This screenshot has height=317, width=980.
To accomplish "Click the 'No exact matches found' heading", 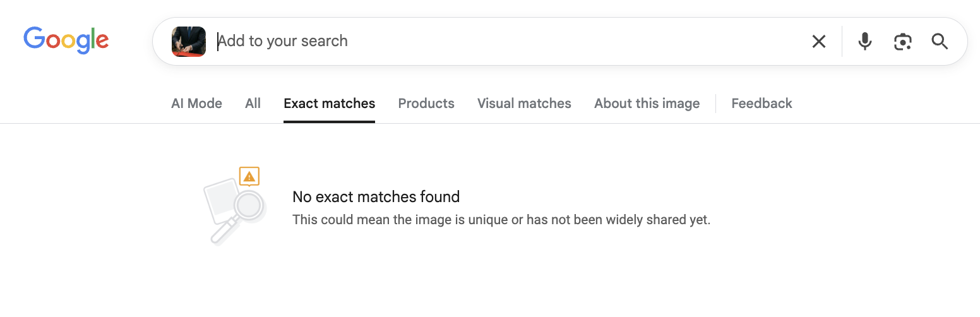I will pos(376,197).
